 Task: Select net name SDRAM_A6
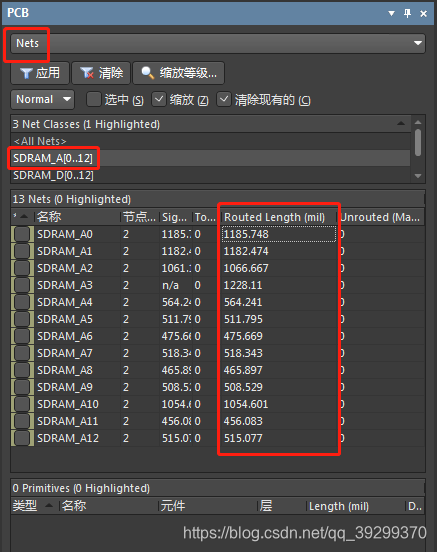(x=65, y=336)
